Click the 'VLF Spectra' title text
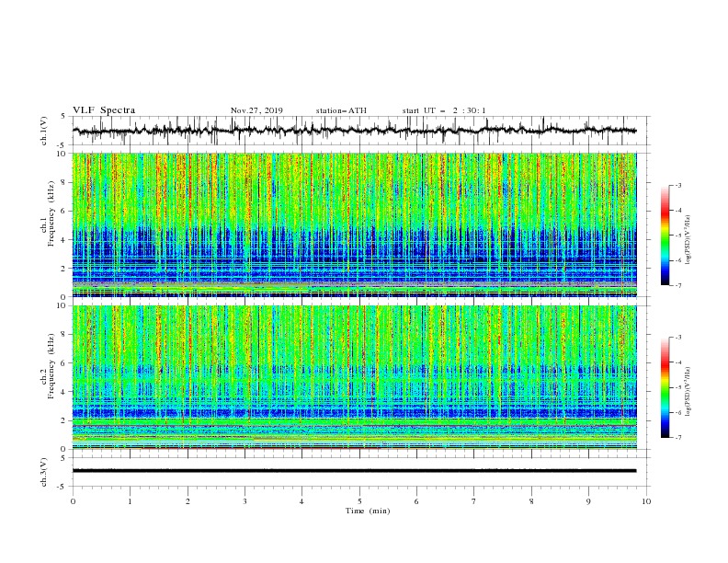This screenshot has width=728, height=563. pos(104,110)
